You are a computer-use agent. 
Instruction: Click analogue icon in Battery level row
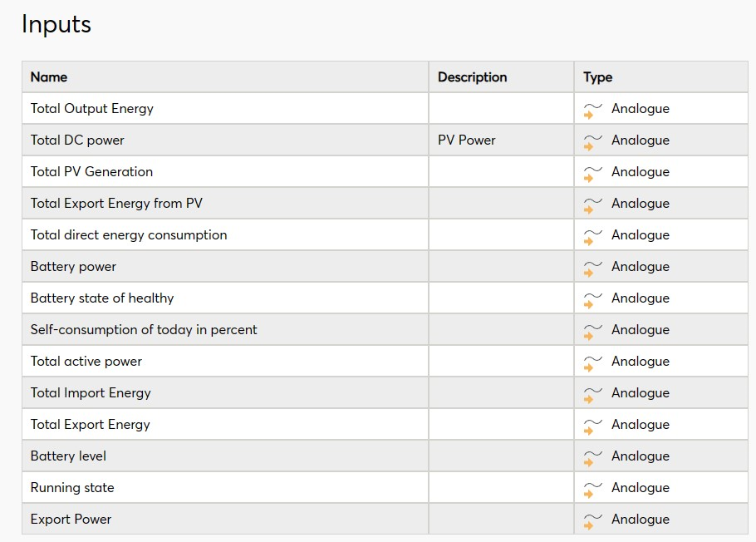tap(592, 457)
